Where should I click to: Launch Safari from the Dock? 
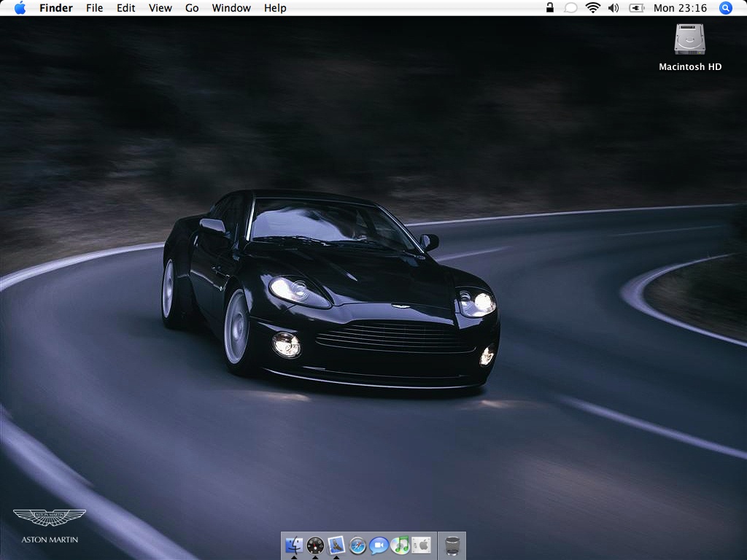357,545
